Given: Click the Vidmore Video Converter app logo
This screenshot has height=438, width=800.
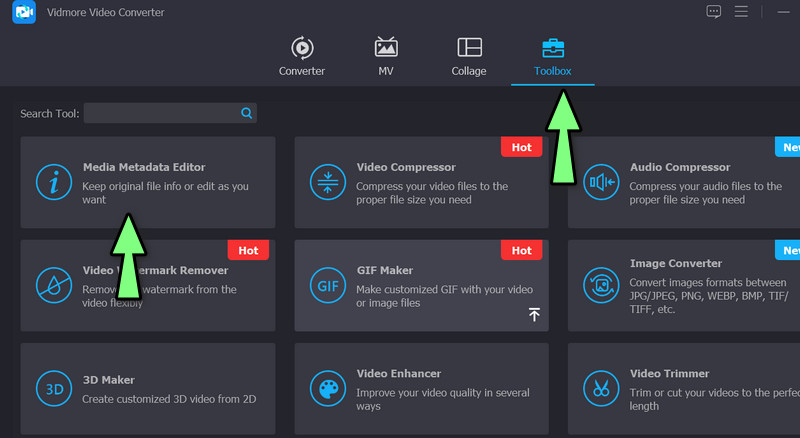Looking at the screenshot, I should click(26, 12).
